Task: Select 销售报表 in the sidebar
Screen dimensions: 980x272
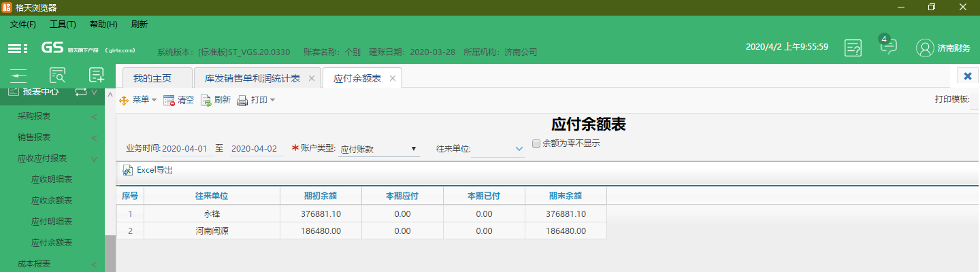Action: 34,137
